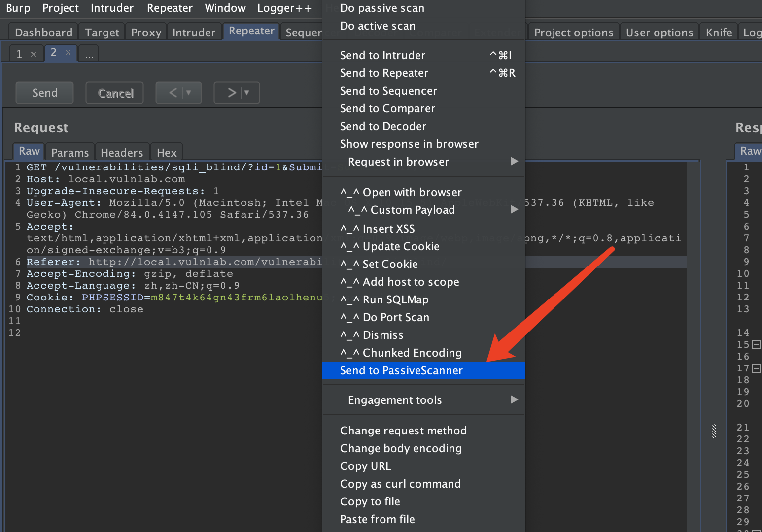Open the Knife extension tab
The height and width of the screenshot is (532, 762).
tap(719, 33)
